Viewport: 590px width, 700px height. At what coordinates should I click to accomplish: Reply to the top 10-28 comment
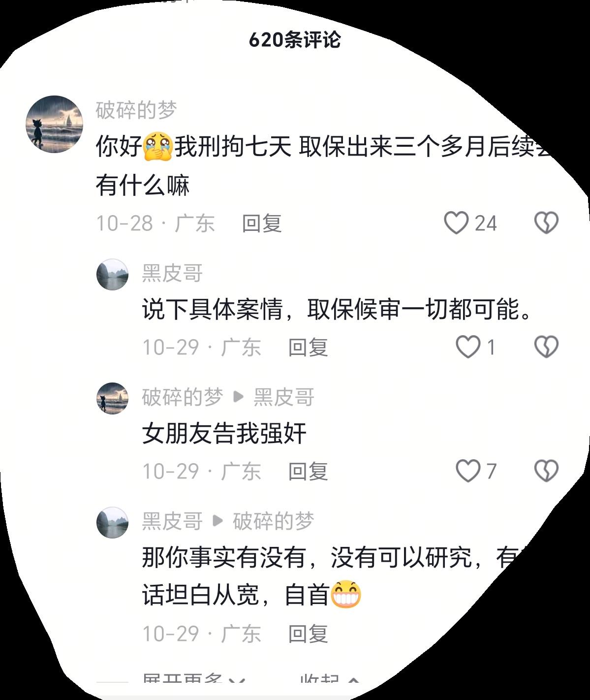point(261,223)
